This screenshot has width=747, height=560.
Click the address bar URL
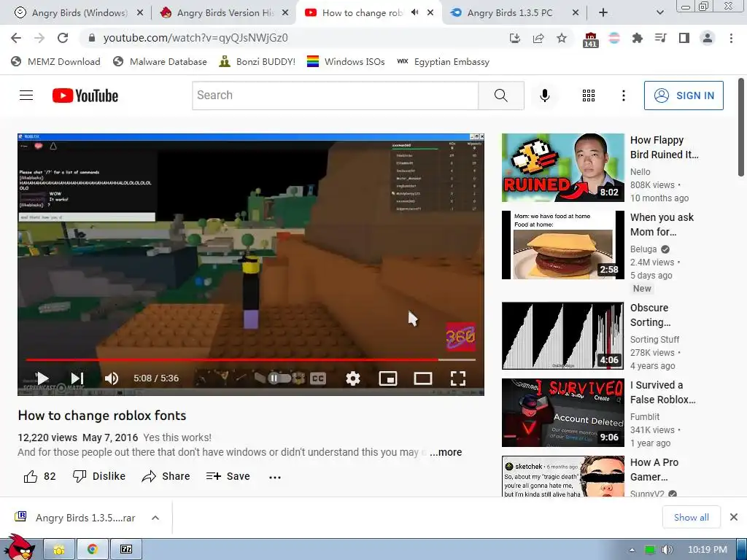(196, 38)
